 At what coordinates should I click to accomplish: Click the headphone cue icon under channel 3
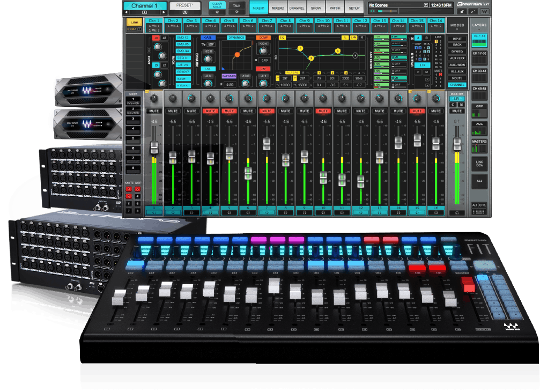[x=191, y=213]
